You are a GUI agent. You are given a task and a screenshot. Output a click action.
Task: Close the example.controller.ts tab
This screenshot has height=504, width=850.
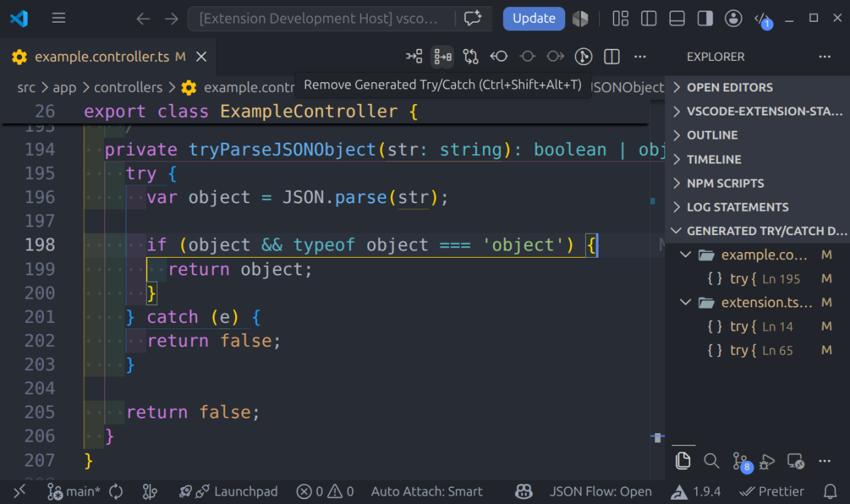[x=201, y=57]
